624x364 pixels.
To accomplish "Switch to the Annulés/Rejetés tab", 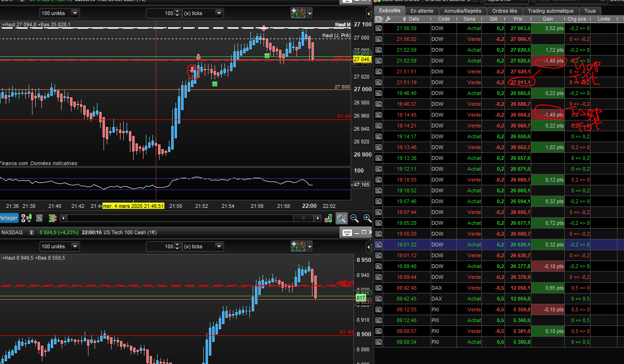I will [463, 11].
